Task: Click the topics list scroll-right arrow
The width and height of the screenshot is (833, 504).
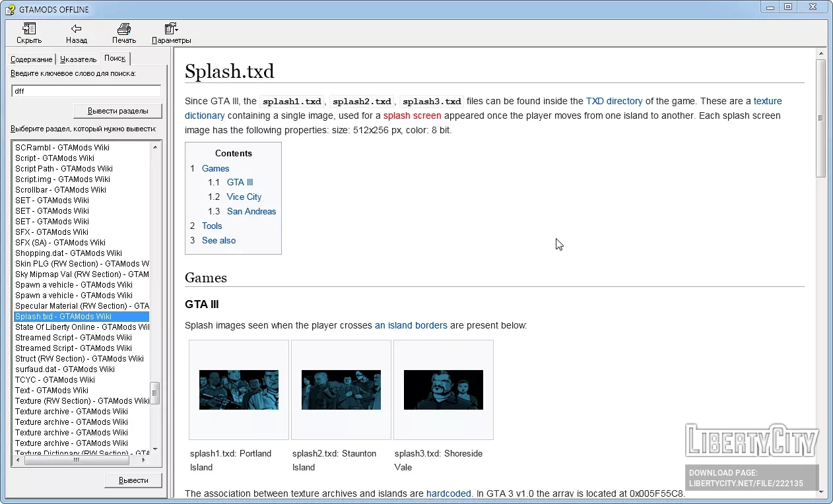Action: click(145, 460)
